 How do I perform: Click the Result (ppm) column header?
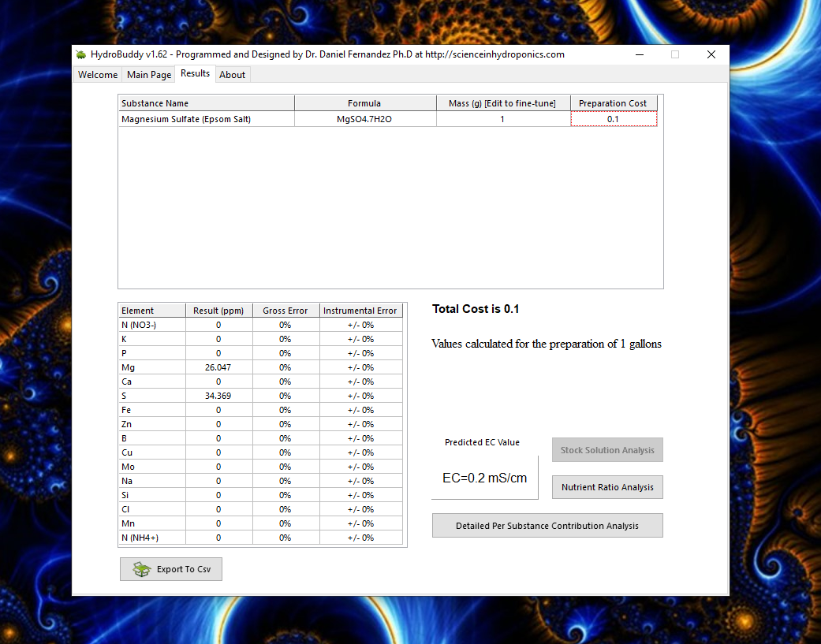(219, 311)
